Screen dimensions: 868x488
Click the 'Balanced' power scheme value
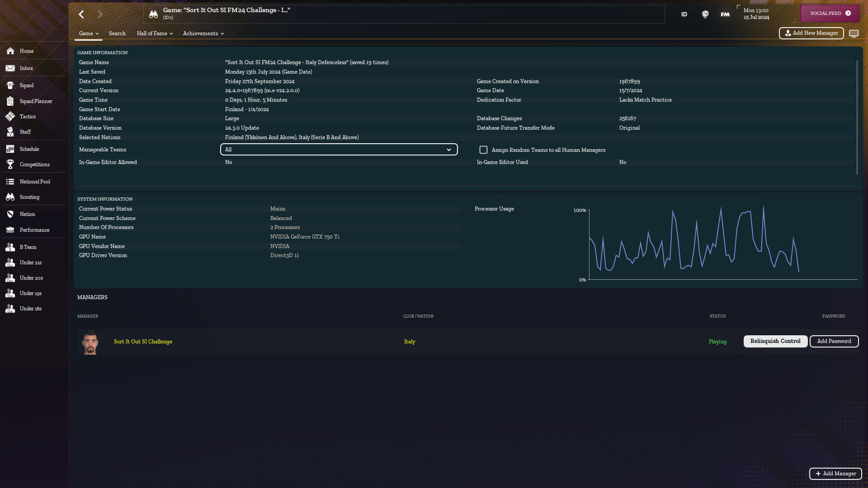pyautogui.click(x=281, y=218)
